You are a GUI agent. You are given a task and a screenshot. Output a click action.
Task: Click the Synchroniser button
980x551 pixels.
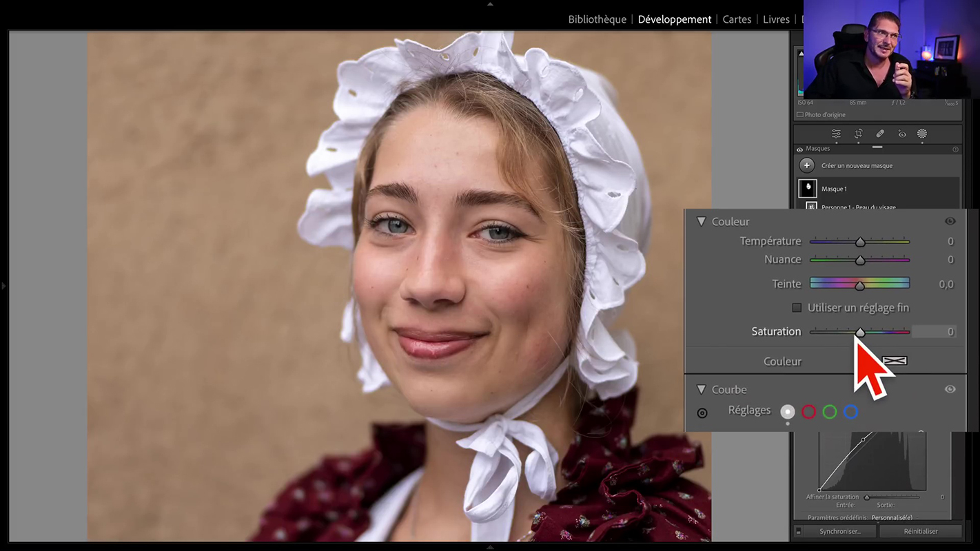[839, 531]
